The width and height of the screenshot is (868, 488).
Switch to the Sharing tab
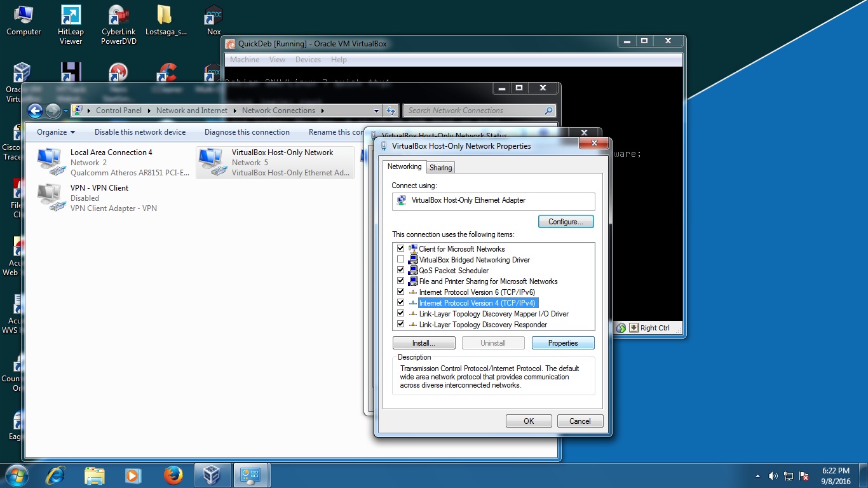(440, 168)
